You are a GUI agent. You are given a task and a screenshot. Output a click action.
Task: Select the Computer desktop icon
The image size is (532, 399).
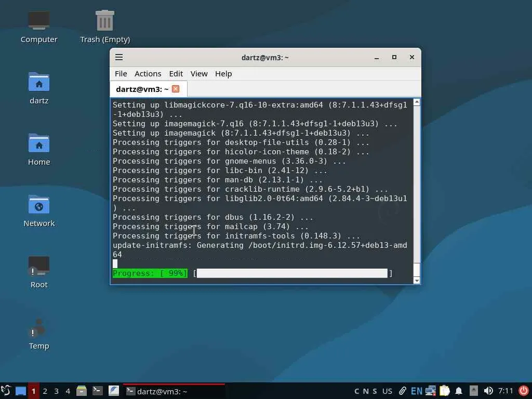(39, 27)
